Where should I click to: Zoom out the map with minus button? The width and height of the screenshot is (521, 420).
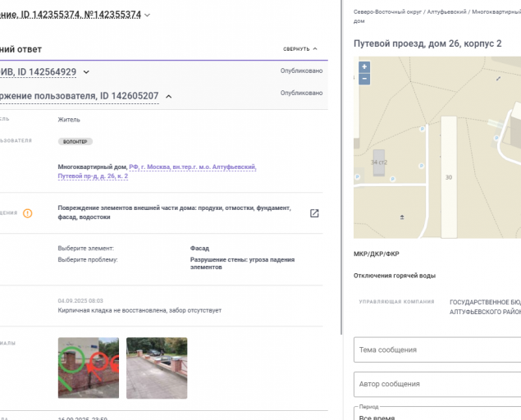tap(364, 79)
